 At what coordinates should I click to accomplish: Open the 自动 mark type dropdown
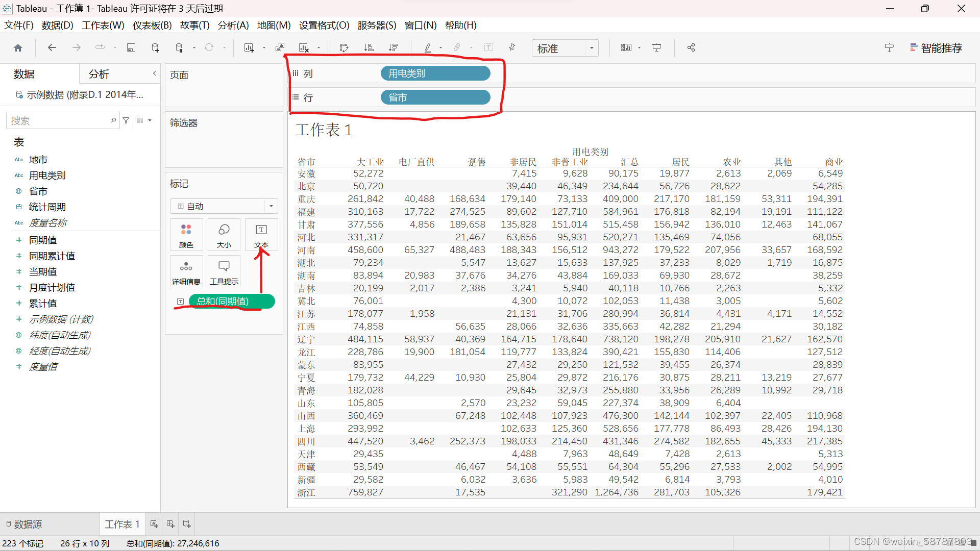click(271, 206)
